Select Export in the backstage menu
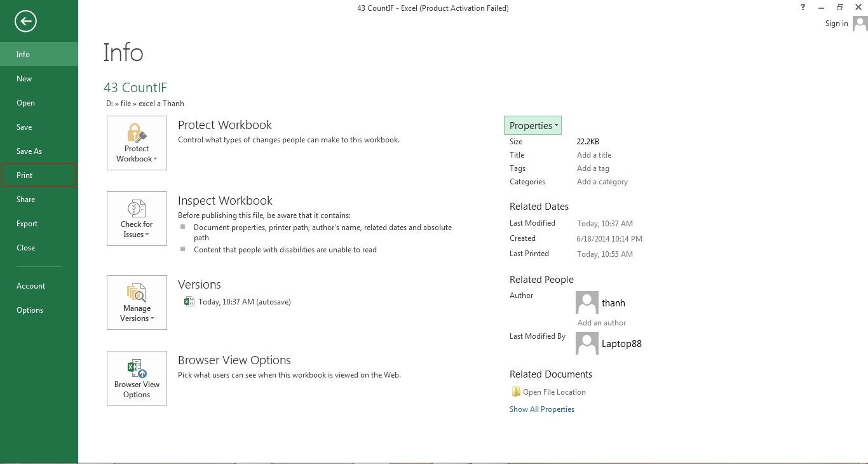This screenshot has height=464, width=868. click(27, 224)
